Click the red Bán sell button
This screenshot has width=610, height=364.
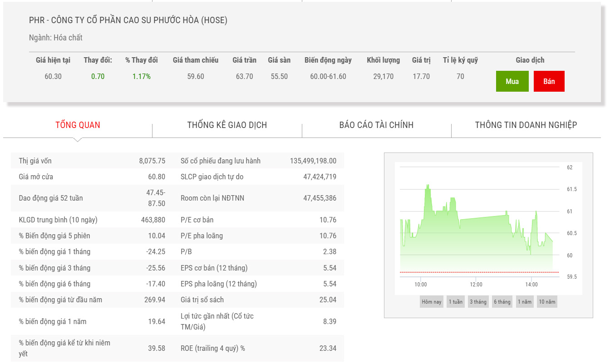pos(549,82)
